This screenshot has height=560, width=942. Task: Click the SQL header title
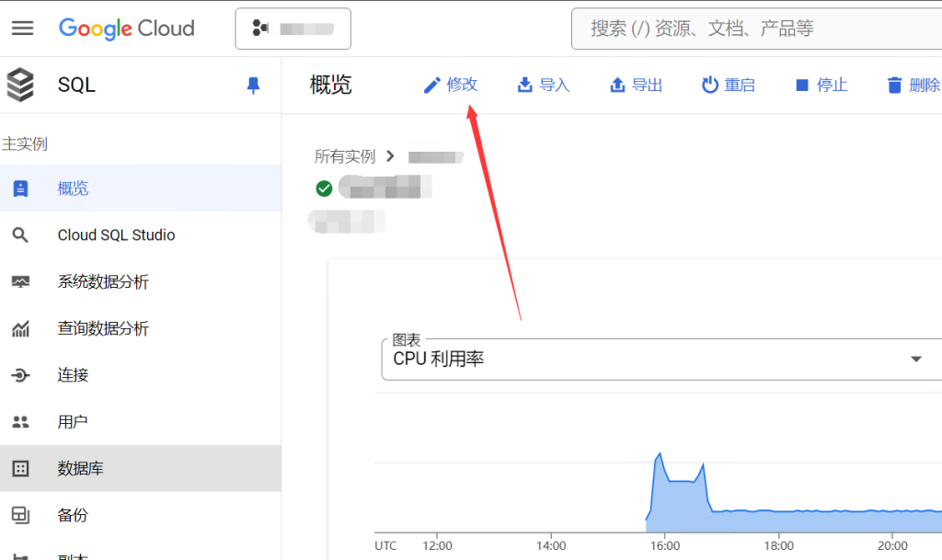(x=76, y=85)
